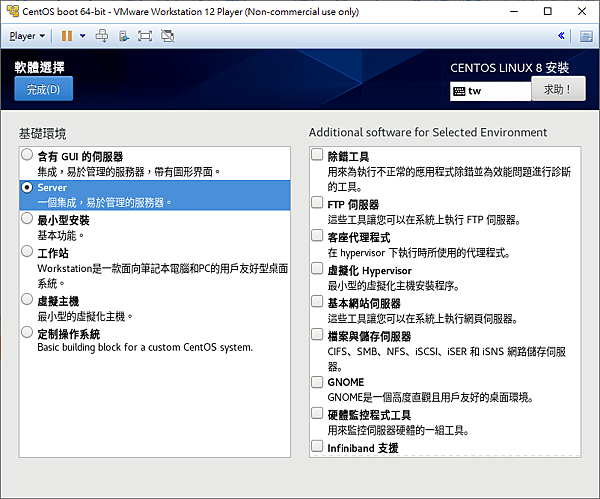The image size is (600, 499).
Task: Send Ctrl+Alt+Del to the VM
Action: tap(102, 36)
